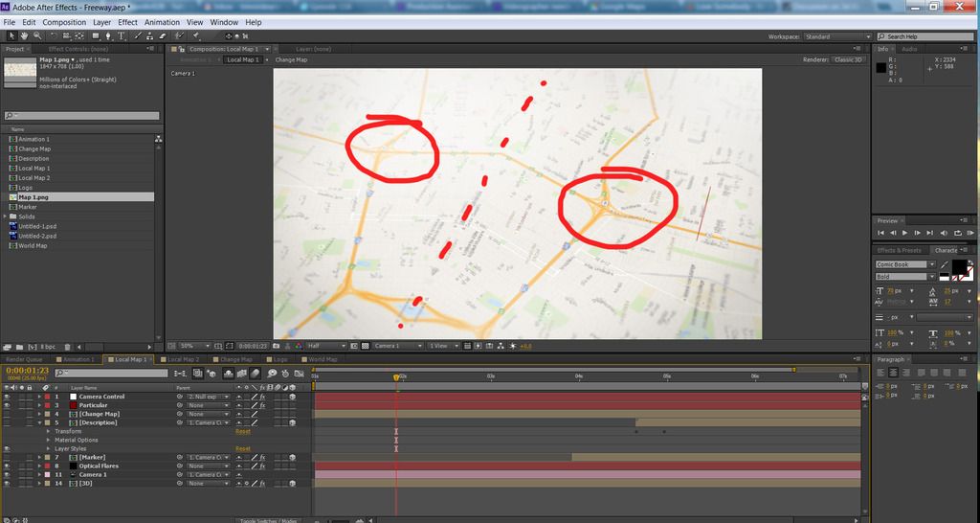The width and height of the screenshot is (980, 523).
Task: Click the black fill color swatch
Action: [958, 266]
